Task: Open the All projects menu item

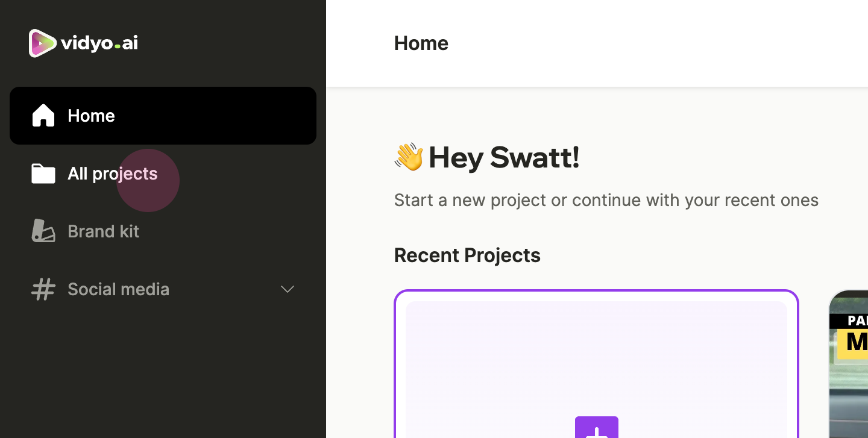Action: (163, 174)
